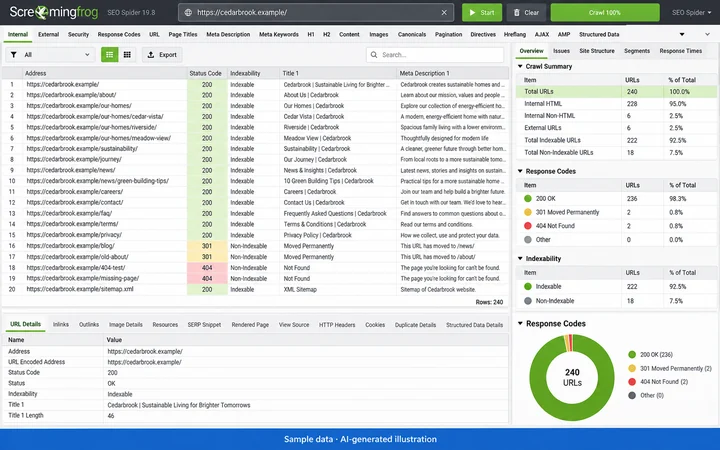Open the Inlinks tab
The width and height of the screenshot is (720, 450).
(x=61, y=325)
